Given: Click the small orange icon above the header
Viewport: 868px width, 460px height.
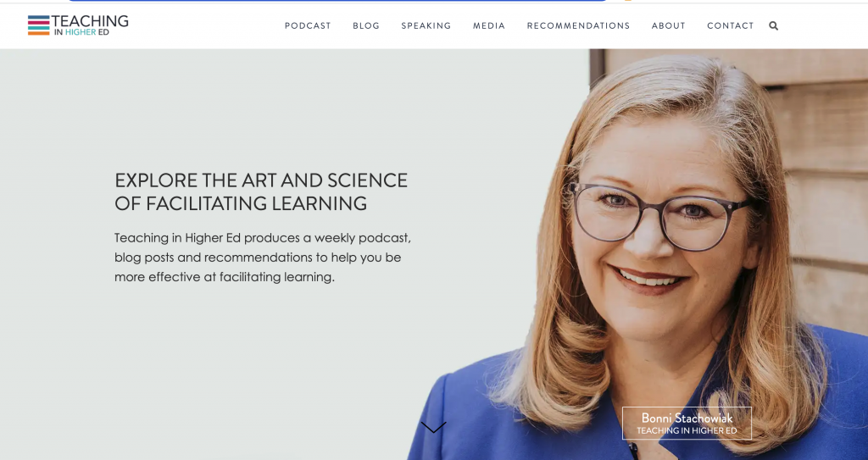Looking at the screenshot, I should [628, 1].
